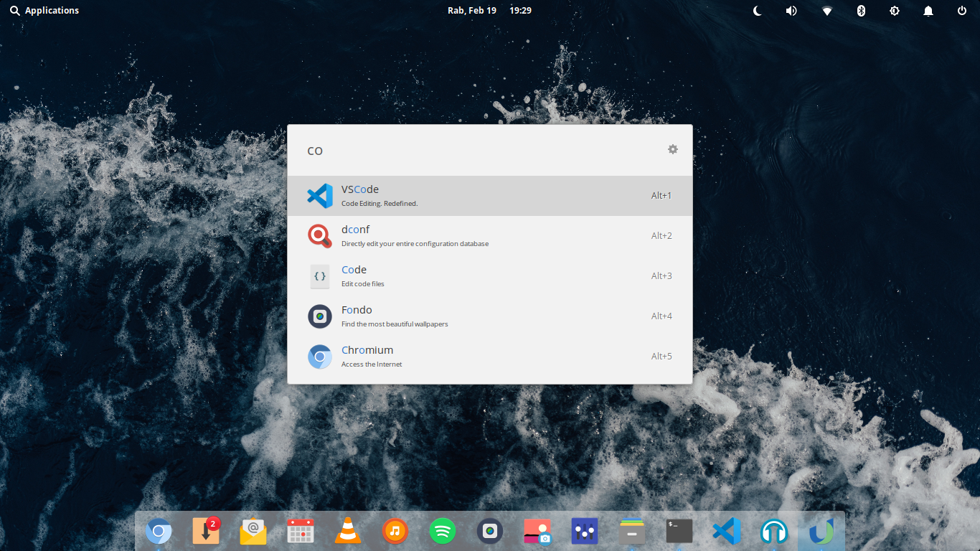
Task: Open the Calendar app from the dock
Action: (301, 531)
